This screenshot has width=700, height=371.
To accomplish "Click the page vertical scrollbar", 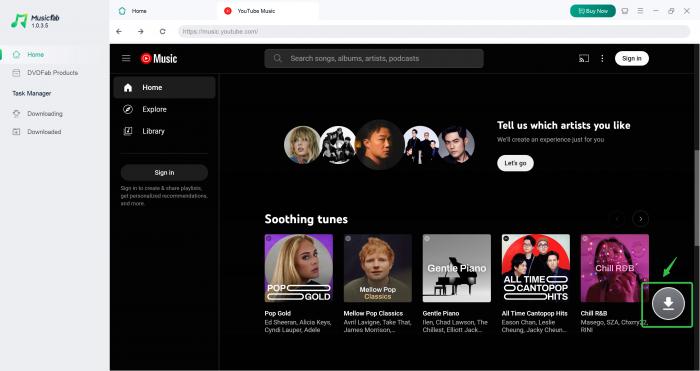I will click(697, 197).
